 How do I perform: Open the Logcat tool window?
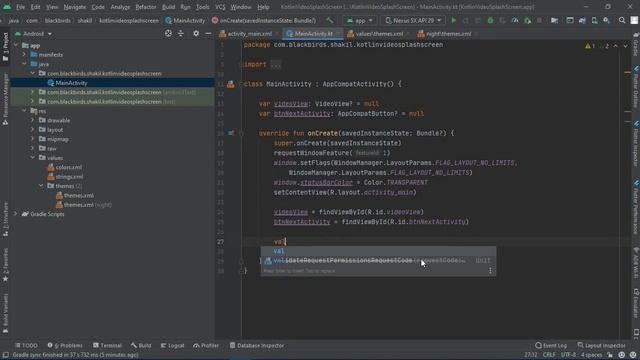point(173,345)
